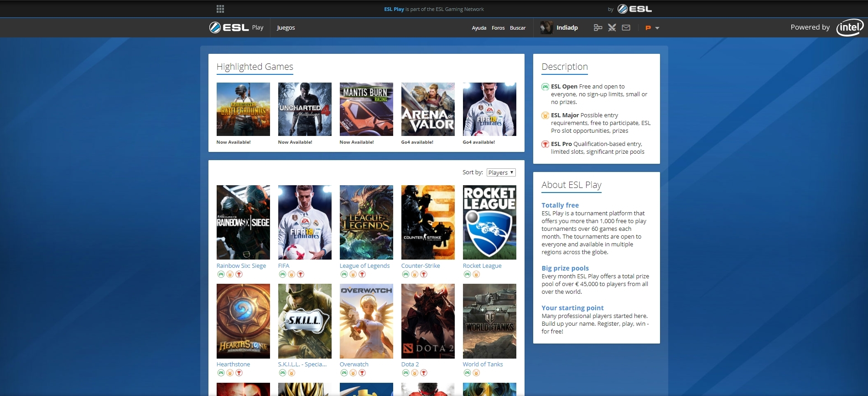Click the red ESL Pro icon in Description
This screenshot has height=396, width=868.
pos(545,144)
